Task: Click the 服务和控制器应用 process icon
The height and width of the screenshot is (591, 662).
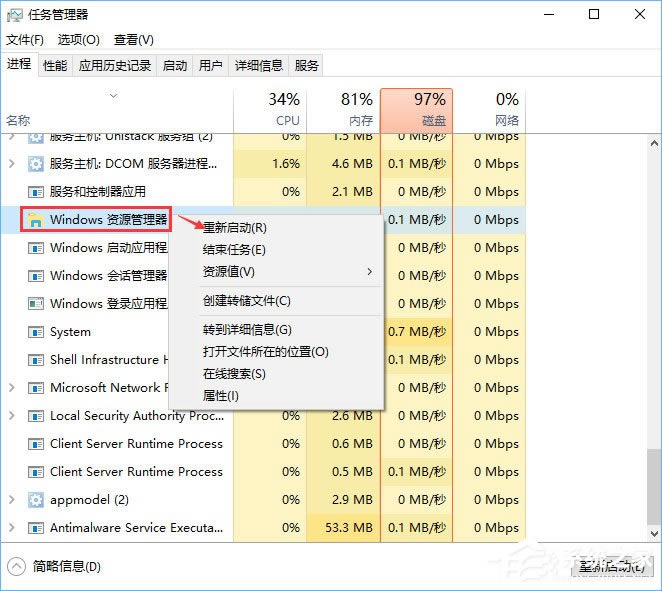Action: tap(35, 192)
